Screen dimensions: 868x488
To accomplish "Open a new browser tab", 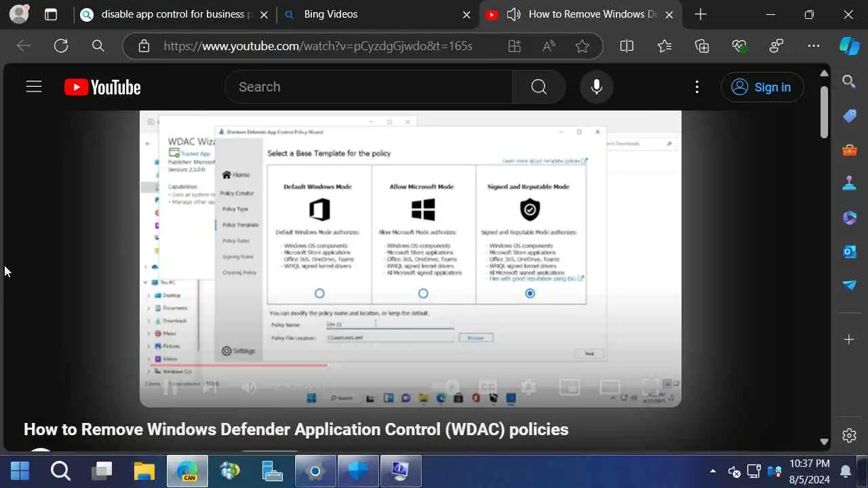I will pyautogui.click(x=701, y=14).
